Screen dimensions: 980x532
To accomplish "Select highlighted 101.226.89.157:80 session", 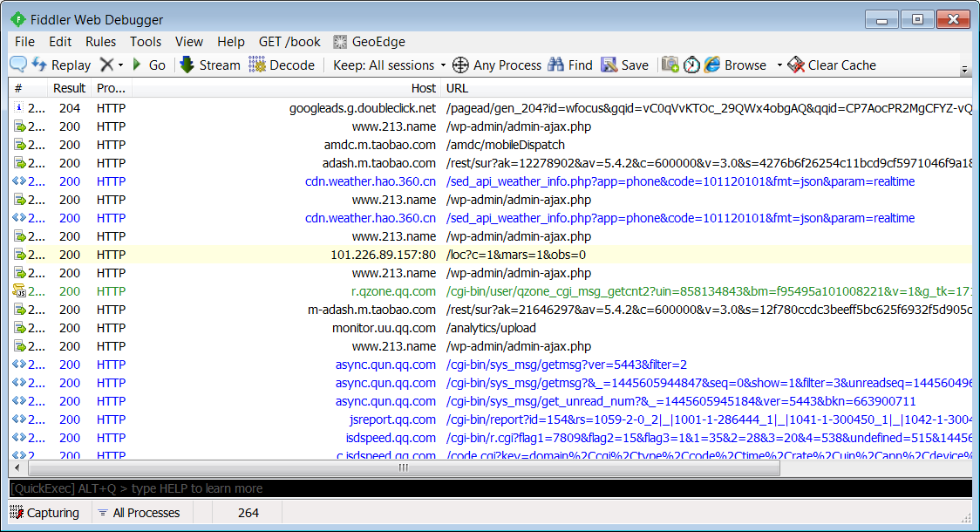I will [x=491, y=255].
